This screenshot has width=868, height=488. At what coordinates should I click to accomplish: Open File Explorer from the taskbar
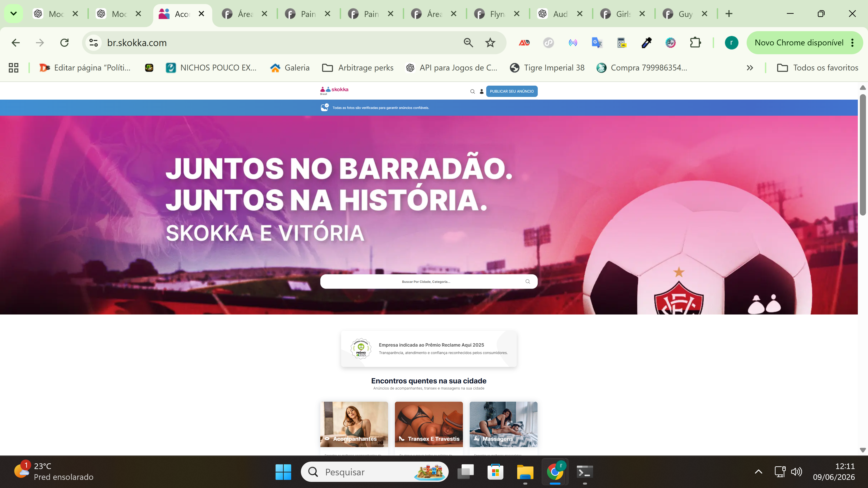(525, 472)
